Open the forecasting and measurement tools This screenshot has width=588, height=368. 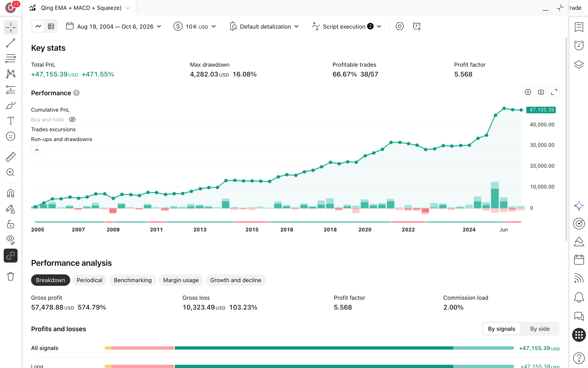11,90
